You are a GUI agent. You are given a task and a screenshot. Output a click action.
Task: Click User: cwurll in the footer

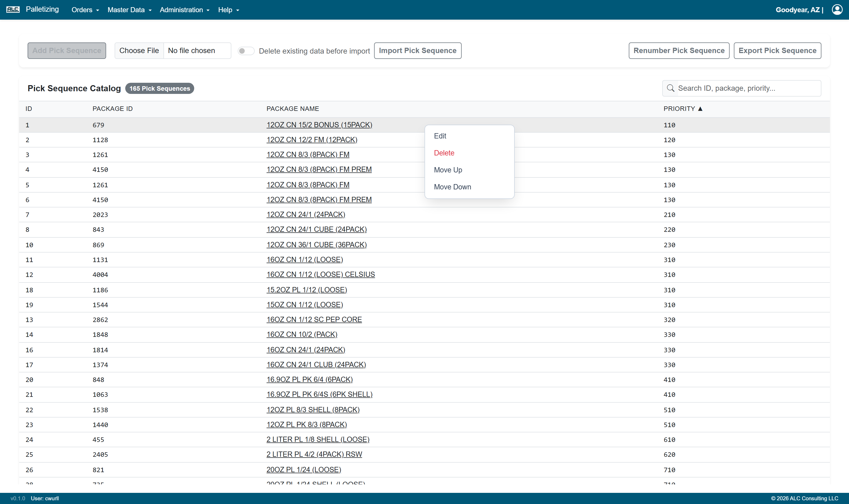point(45,498)
